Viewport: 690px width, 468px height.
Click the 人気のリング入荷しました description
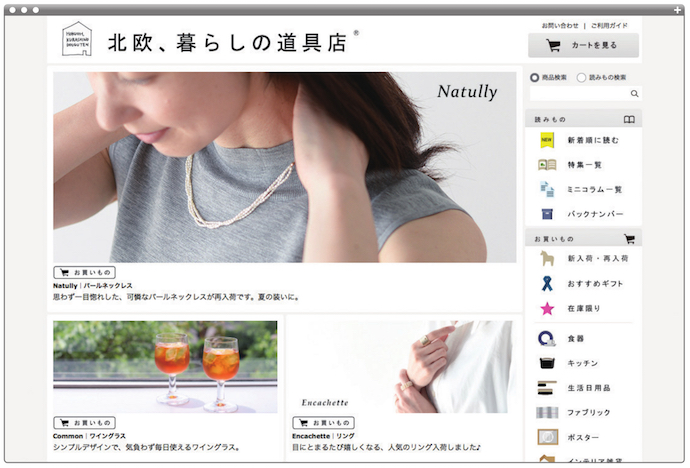tap(386, 447)
